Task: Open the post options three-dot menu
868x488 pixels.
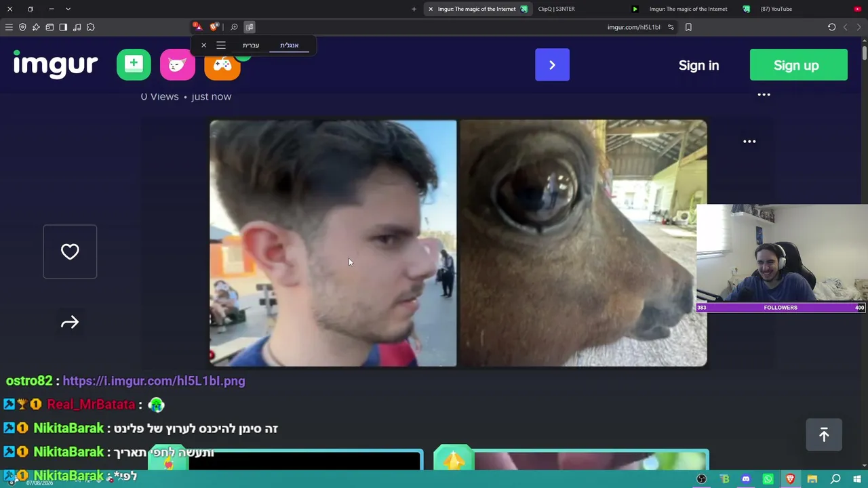Action: [764, 95]
